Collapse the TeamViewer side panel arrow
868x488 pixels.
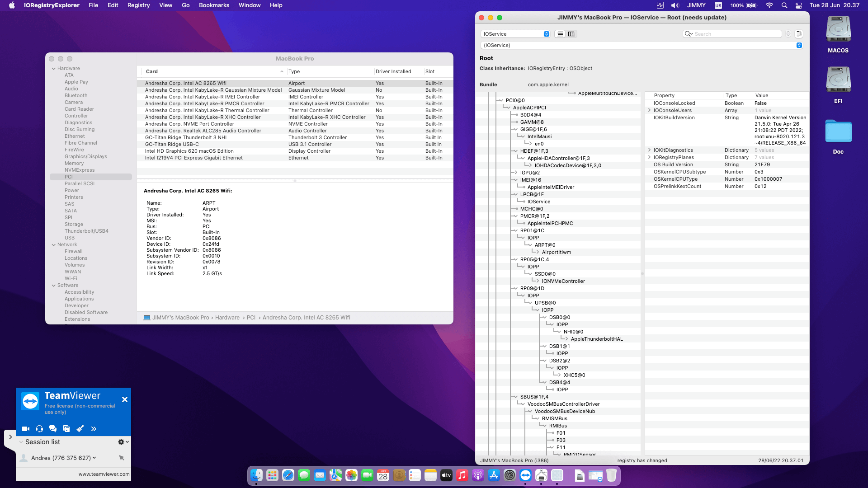[x=10, y=437]
